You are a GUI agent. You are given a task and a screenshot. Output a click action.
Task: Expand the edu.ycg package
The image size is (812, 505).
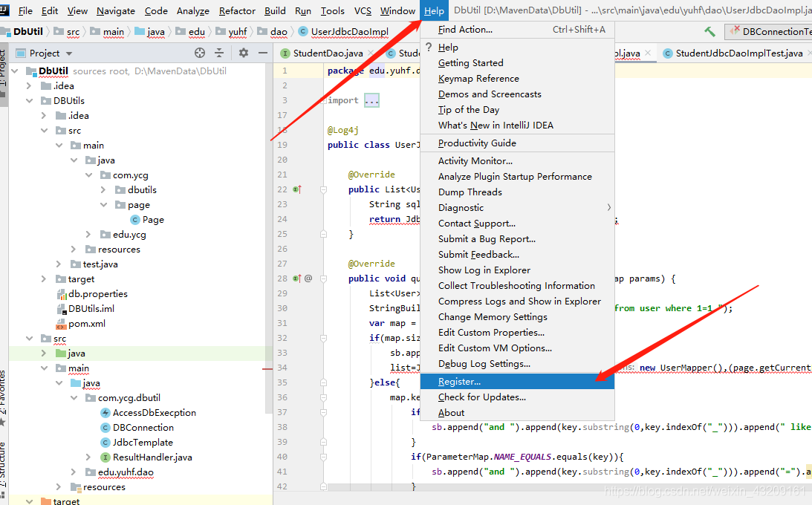88,235
